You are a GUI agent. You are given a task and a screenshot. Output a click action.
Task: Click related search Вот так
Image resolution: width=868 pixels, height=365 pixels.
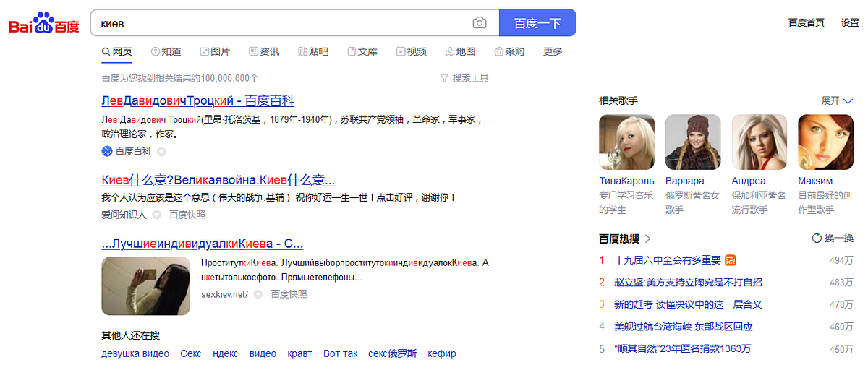[341, 353]
